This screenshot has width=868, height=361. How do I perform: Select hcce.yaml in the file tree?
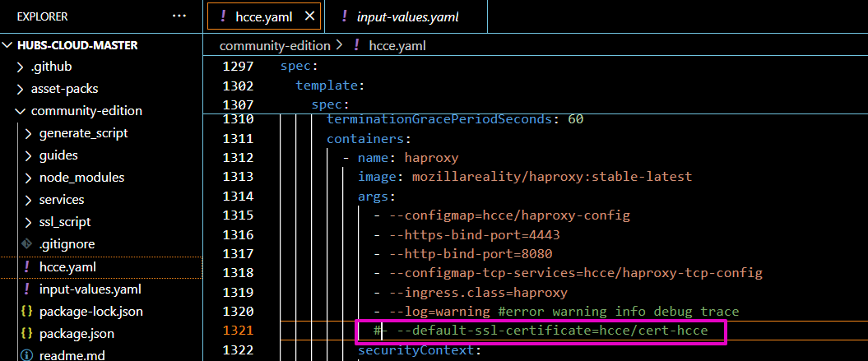(68, 267)
